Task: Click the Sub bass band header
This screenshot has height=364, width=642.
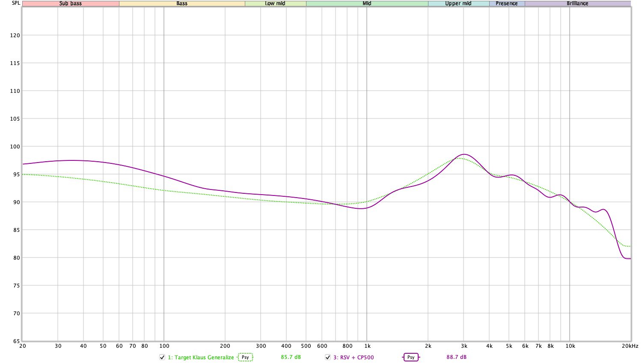Action: tap(71, 3)
